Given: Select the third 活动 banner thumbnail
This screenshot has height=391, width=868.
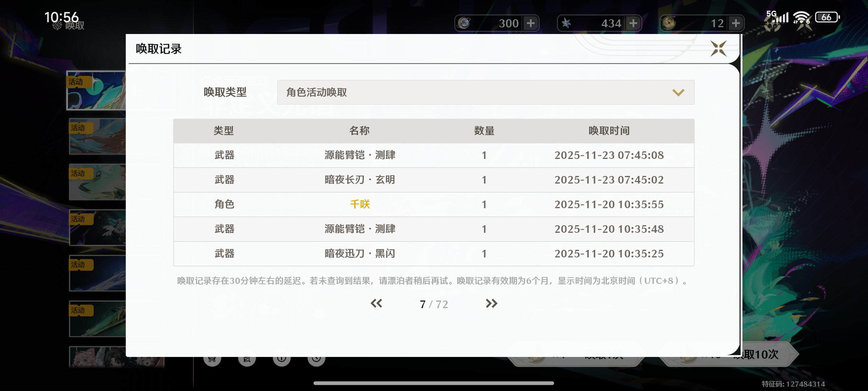Looking at the screenshot, I should pyautogui.click(x=97, y=182).
